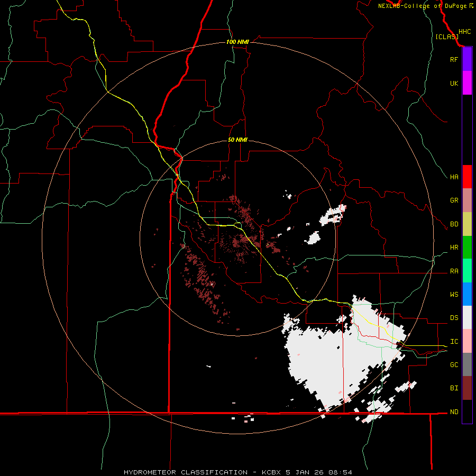
Task: Click the GC gray legend swatch
Action: (x=467, y=364)
